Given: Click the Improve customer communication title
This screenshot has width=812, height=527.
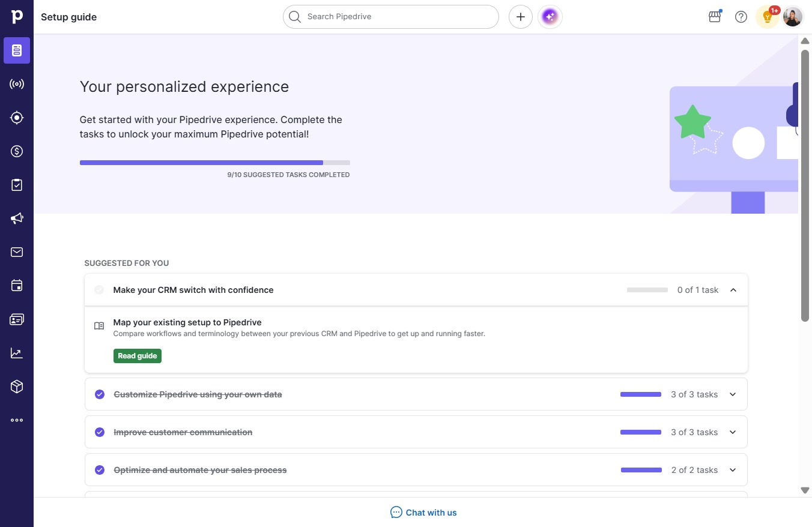Looking at the screenshot, I should click(183, 432).
